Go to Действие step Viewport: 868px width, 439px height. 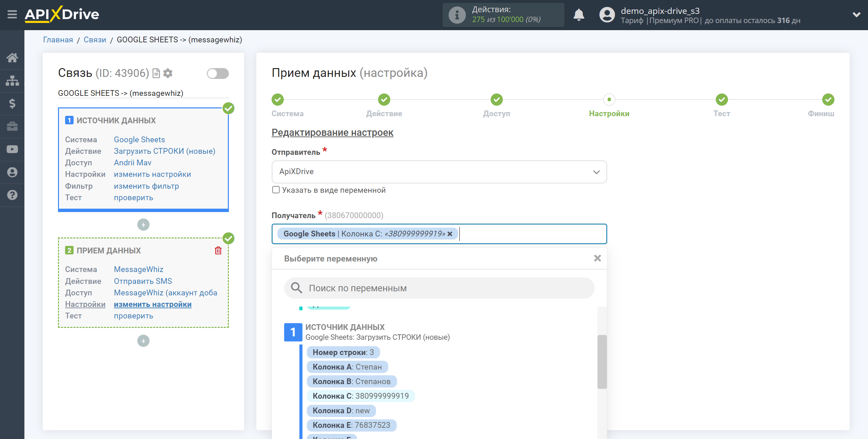point(384,100)
